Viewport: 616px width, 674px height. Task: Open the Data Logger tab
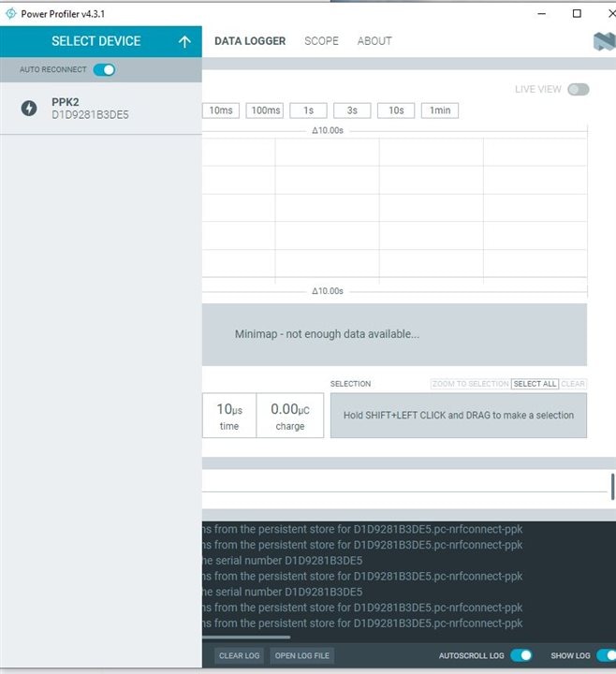[x=250, y=41]
